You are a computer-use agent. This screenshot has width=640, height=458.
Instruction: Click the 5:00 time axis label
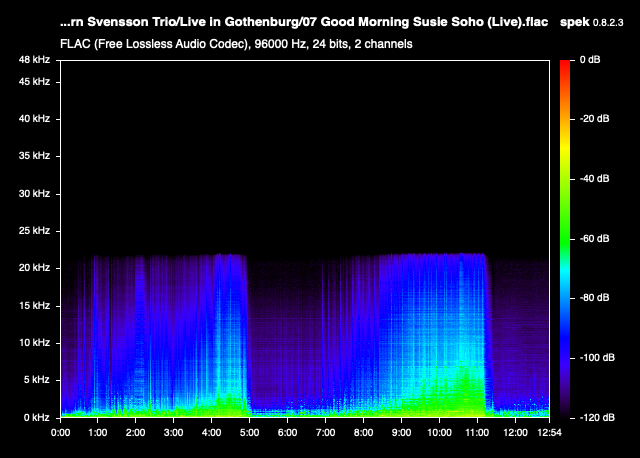(x=249, y=433)
